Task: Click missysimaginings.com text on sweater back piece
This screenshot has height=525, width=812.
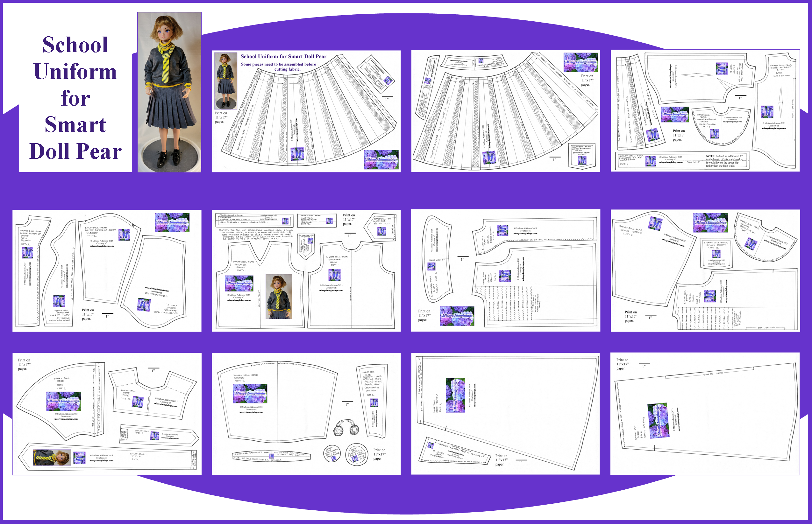Action: pyautogui.click(x=331, y=290)
